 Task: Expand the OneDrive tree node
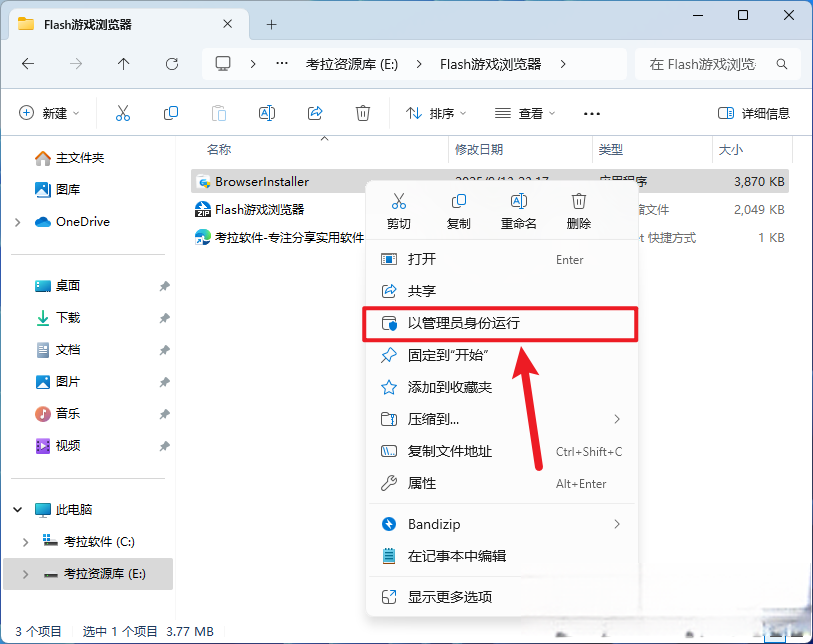click(18, 222)
